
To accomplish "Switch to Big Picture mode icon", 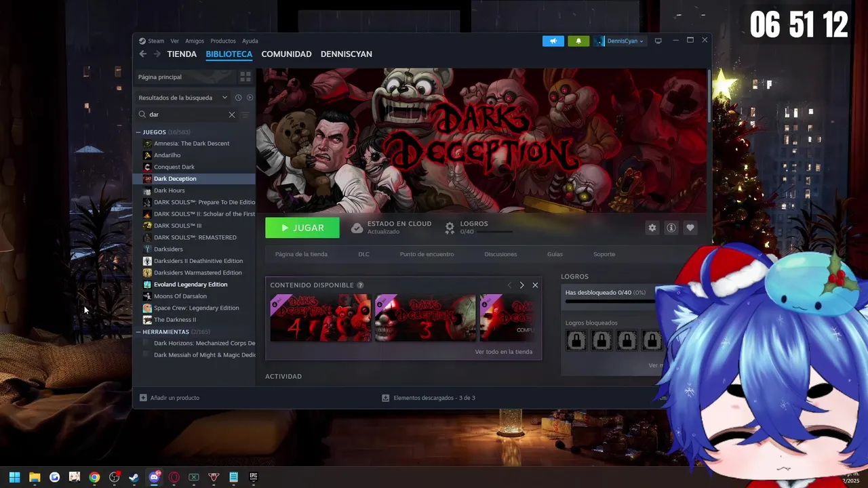I will 658,41.
